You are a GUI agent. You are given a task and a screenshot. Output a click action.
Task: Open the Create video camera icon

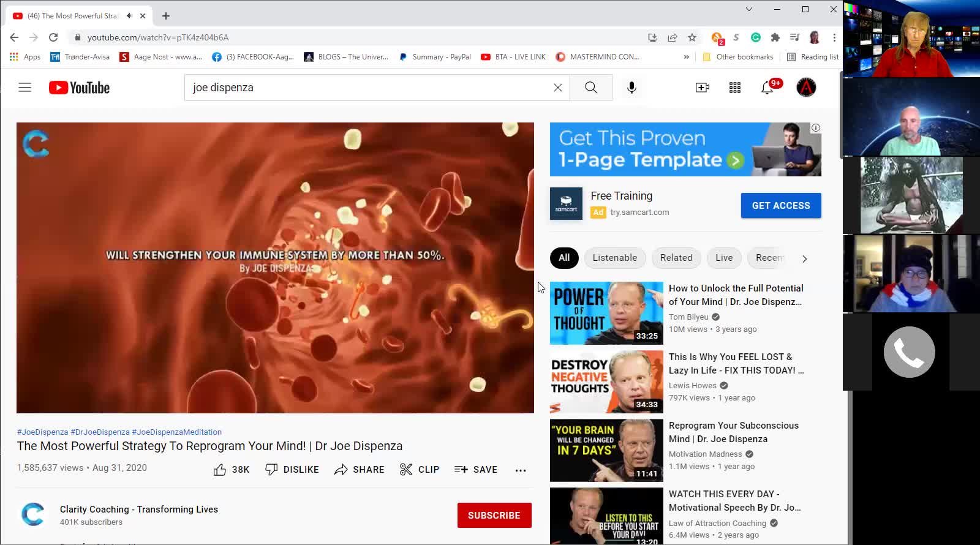(x=703, y=88)
